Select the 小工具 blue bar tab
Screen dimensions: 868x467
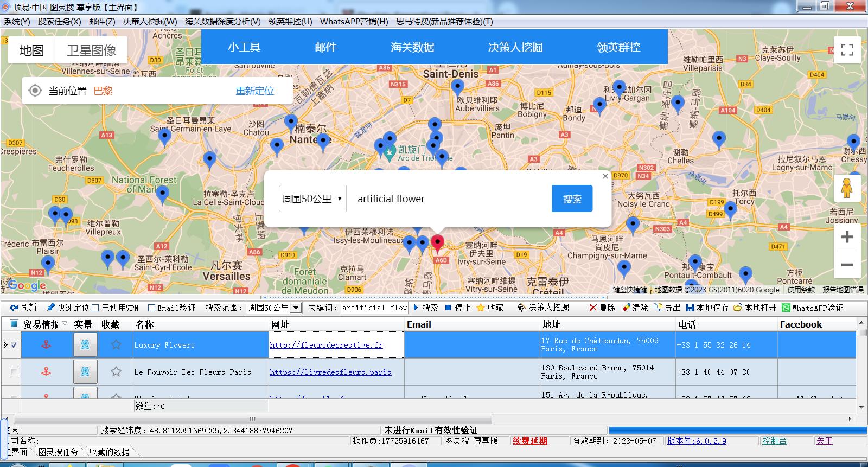click(x=244, y=47)
